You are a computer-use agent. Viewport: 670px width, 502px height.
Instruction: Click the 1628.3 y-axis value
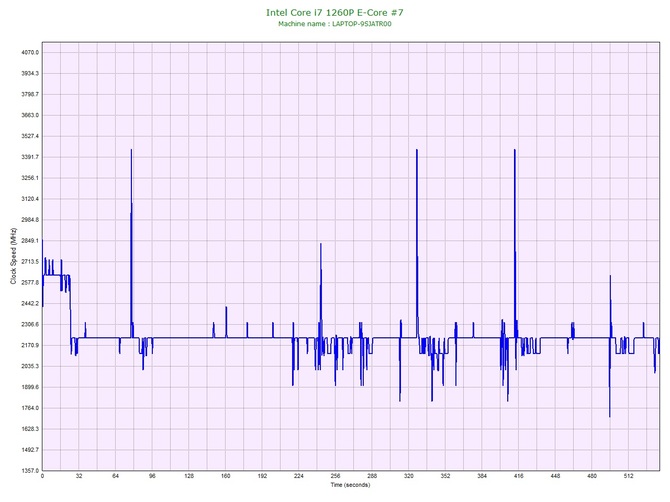pos(30,429)
